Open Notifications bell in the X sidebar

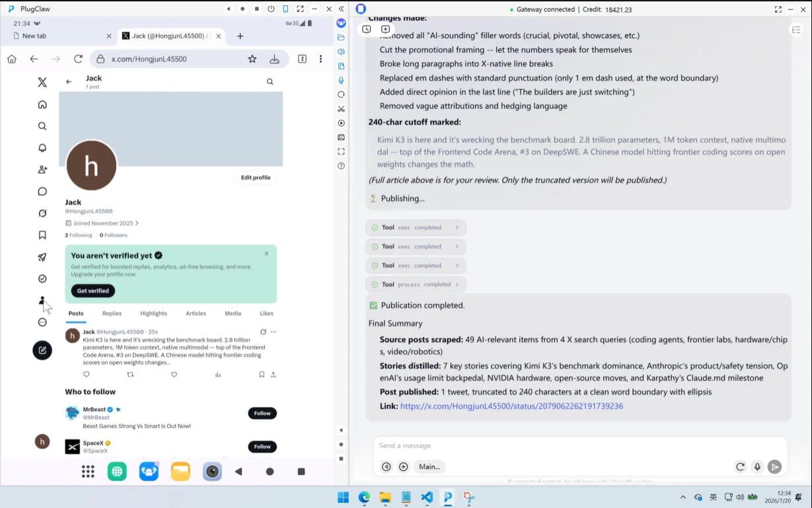pyautogui.click(x=42, y=148)
